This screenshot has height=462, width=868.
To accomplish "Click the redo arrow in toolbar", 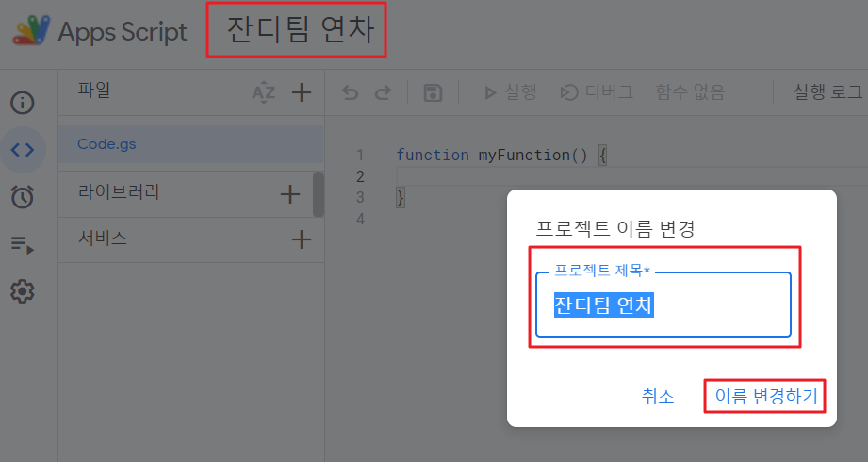I will 383,92.
